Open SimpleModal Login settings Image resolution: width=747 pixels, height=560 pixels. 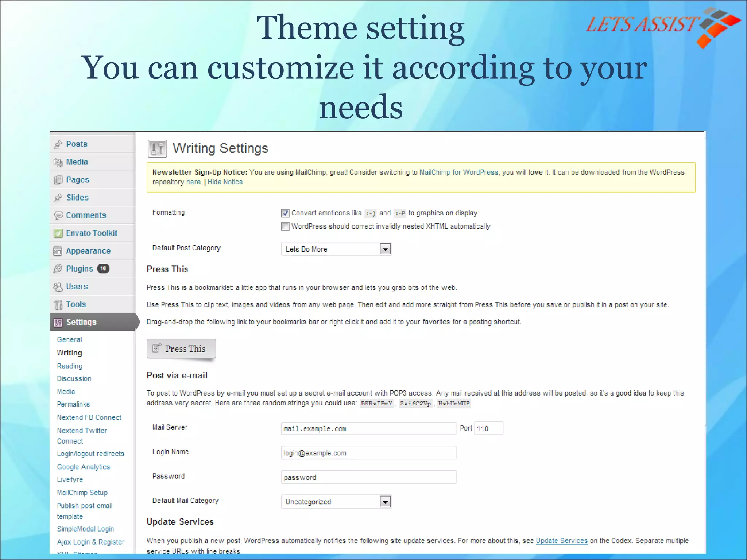point(85,529)
